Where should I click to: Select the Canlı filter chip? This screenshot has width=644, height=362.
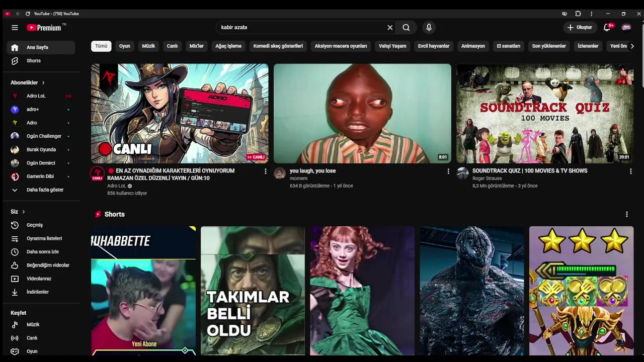pyautogui.click(x=172, y=46)
